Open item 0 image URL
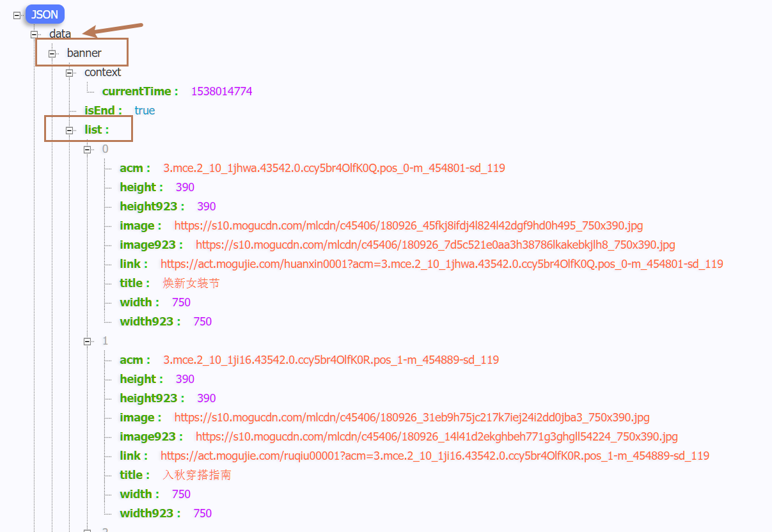The height and width of the screenshot is (532, 772). [x=408, y=226]
